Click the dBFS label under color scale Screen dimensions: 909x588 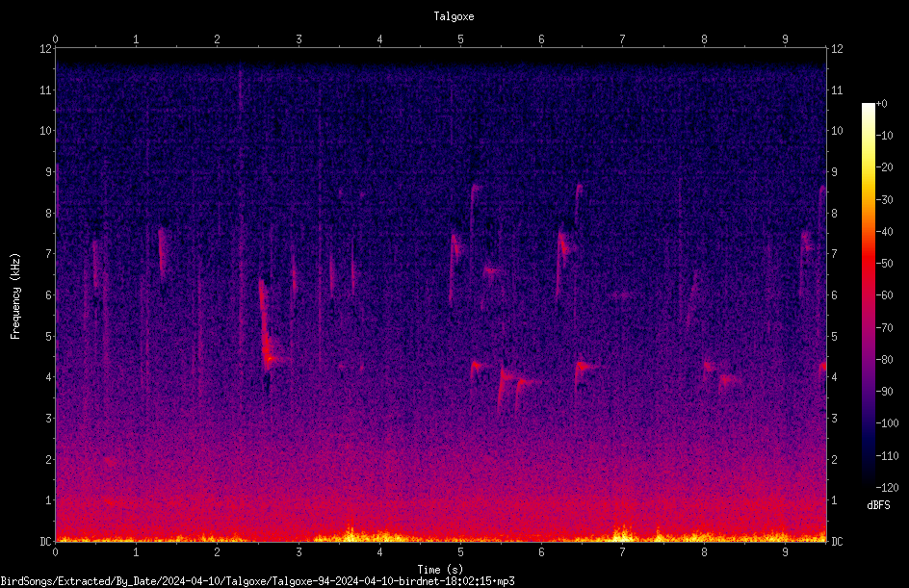click(x=878, y=505)
